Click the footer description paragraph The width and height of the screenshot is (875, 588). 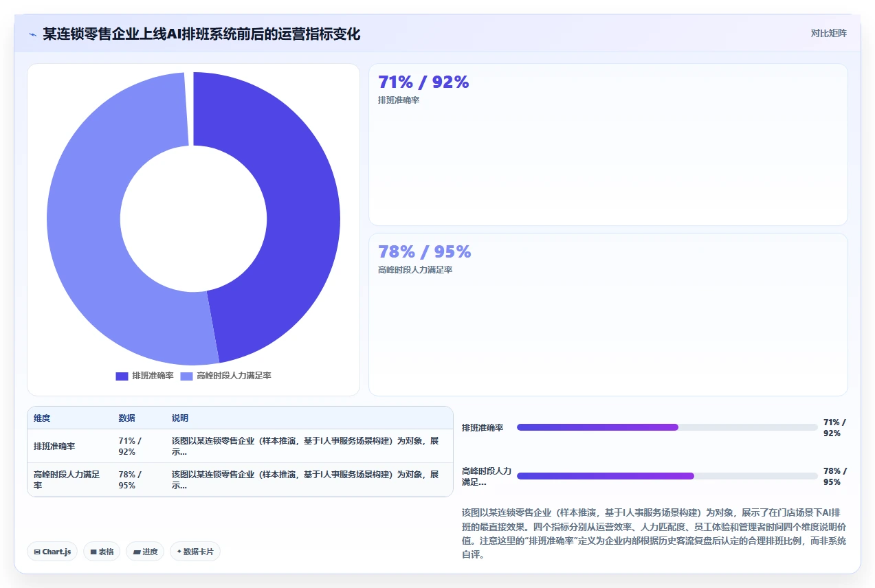pyautogui.click(x=654, y=534)
